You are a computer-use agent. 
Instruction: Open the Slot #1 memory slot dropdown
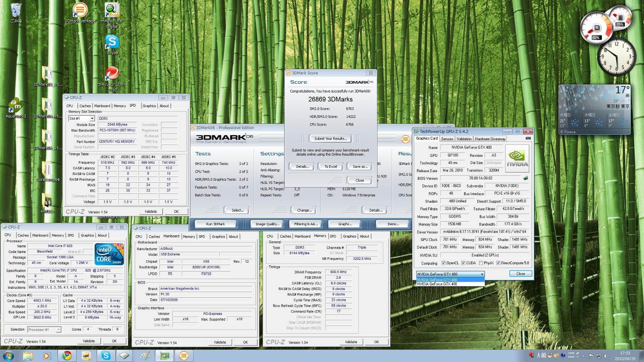pyautogui.click(x=81, y=118)
